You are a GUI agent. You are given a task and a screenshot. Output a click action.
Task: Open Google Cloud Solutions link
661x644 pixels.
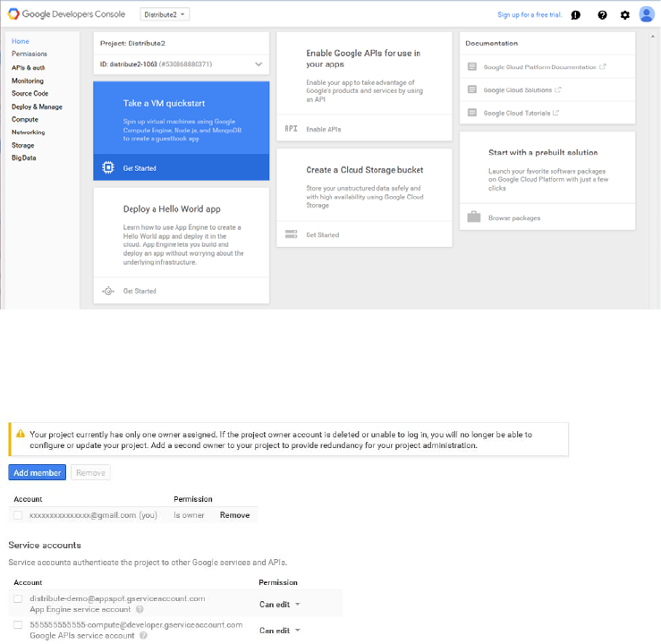(517, 89)
